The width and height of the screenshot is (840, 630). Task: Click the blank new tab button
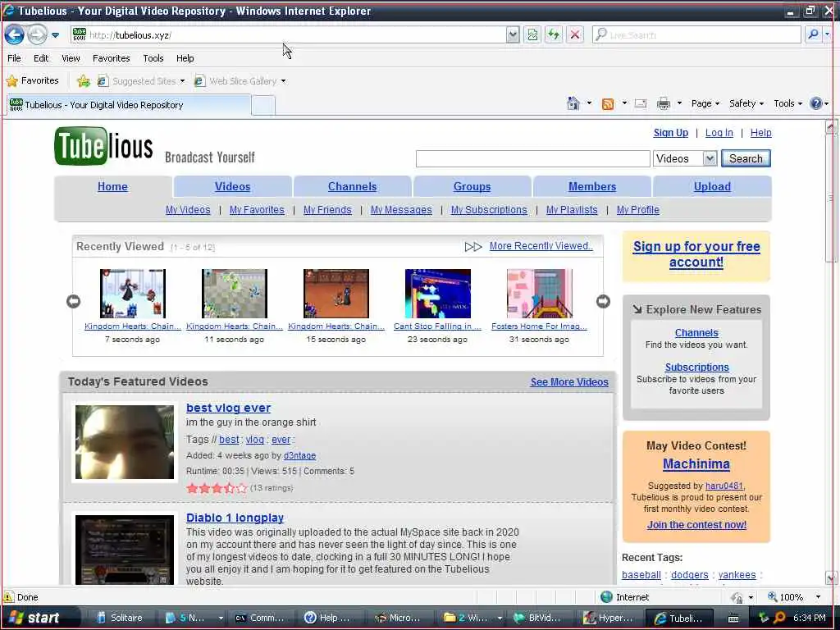click(x=263, y=105)
